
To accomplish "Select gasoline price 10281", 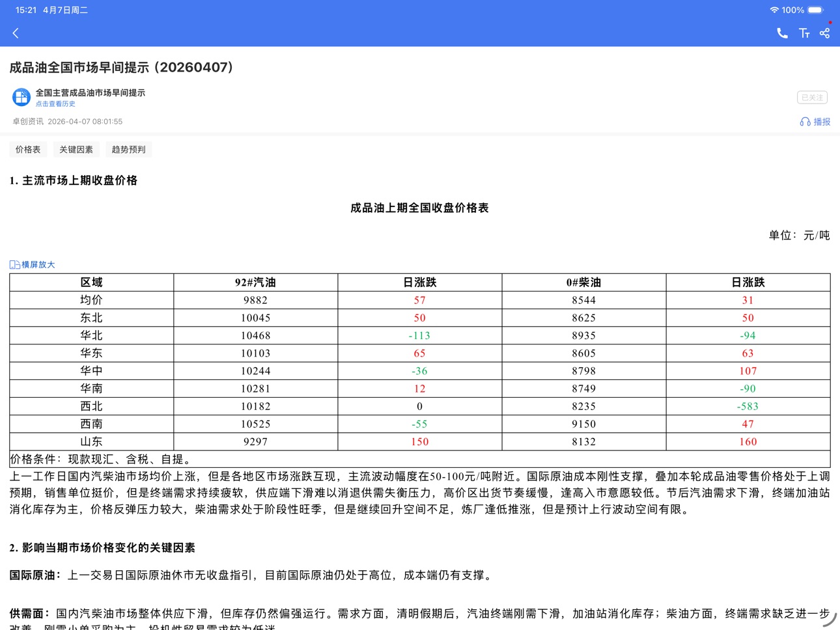I will tap(256, 389).
